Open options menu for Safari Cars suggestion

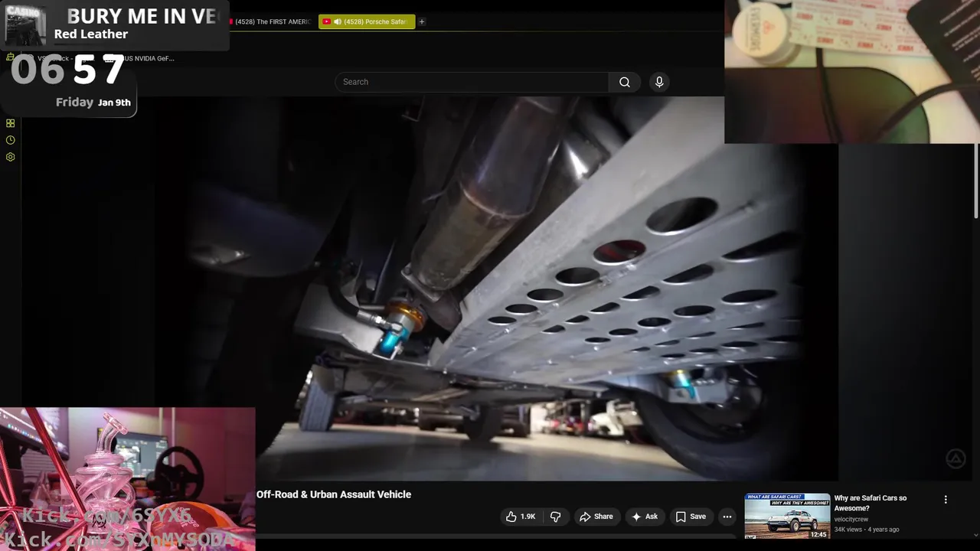(x=946, y=499)
